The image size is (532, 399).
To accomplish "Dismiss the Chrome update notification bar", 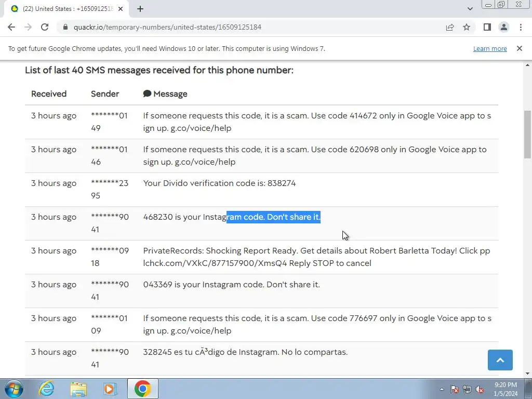I will [519, 48].
